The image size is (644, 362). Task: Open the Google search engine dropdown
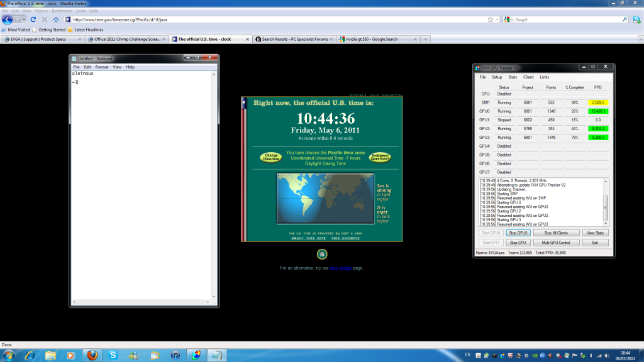point(508,19)
